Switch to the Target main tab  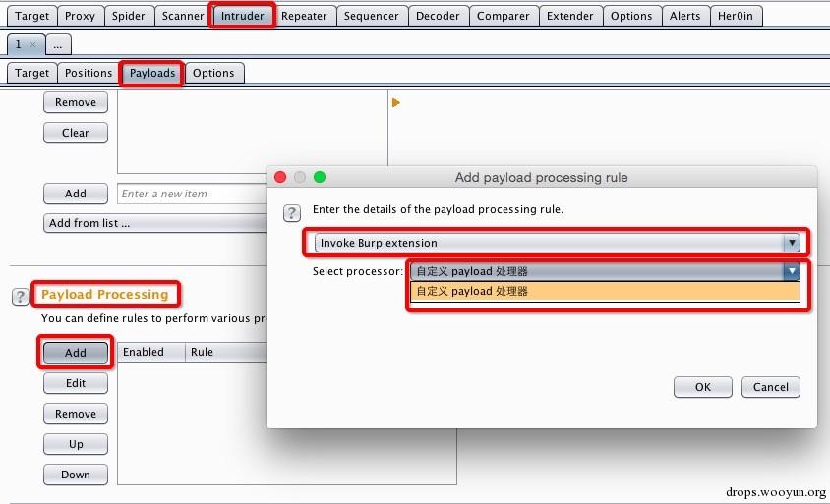(31, 16)
